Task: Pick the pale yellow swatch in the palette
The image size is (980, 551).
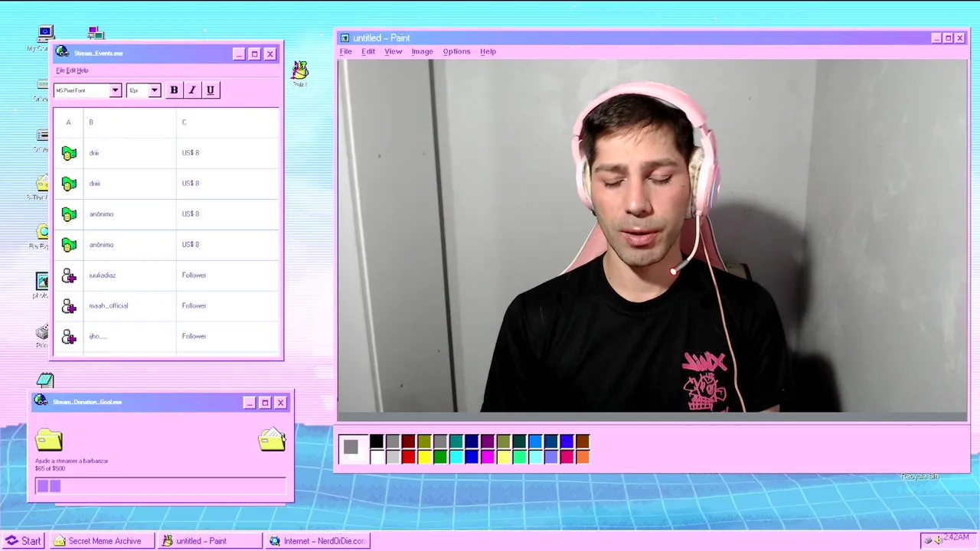Action: [504, 457]
